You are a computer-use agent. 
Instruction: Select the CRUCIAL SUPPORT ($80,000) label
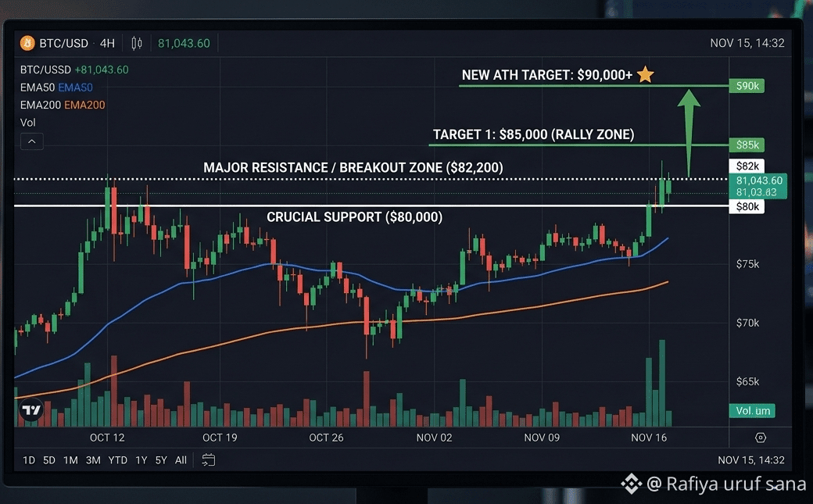point(355,216)
